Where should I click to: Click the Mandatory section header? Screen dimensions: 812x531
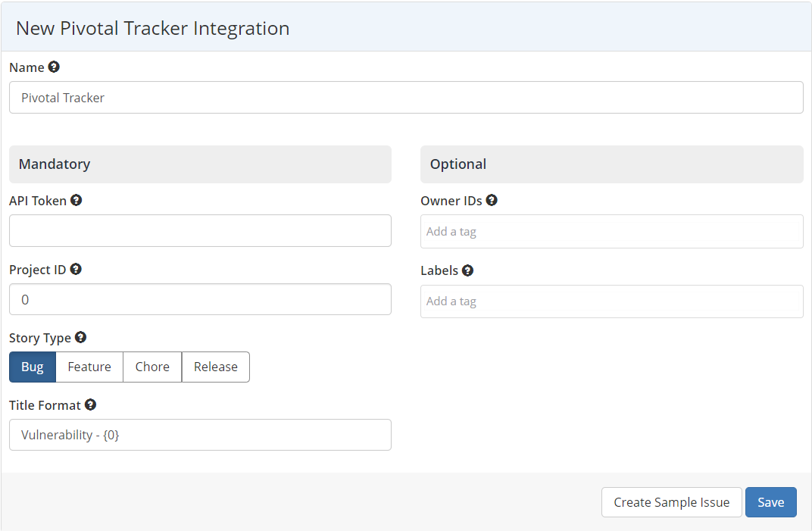tap(55, 164)
